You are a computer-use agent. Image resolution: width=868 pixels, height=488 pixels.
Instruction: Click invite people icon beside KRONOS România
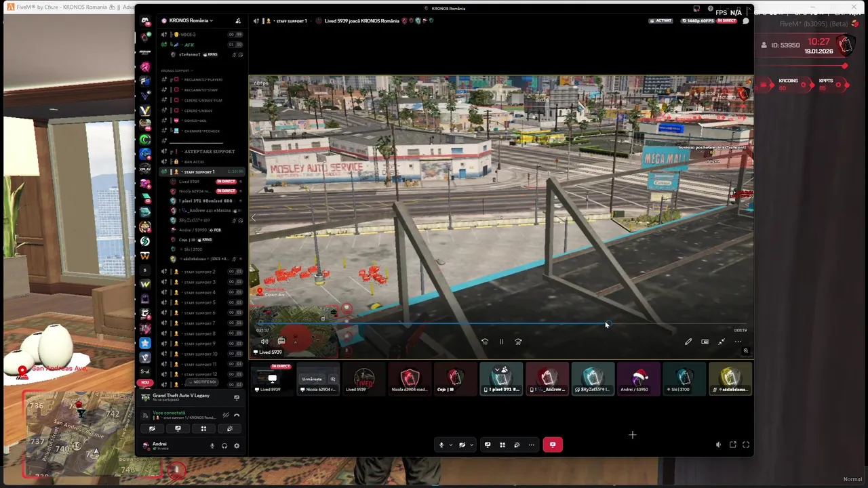tap(237, 21)
